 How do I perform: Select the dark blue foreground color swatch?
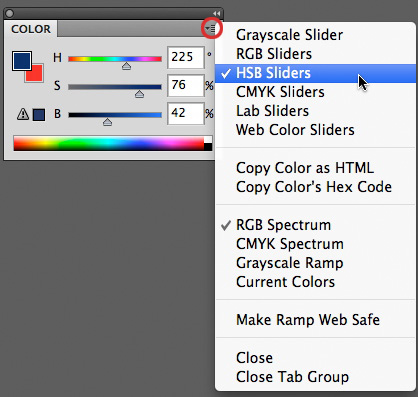pos(22,61)
